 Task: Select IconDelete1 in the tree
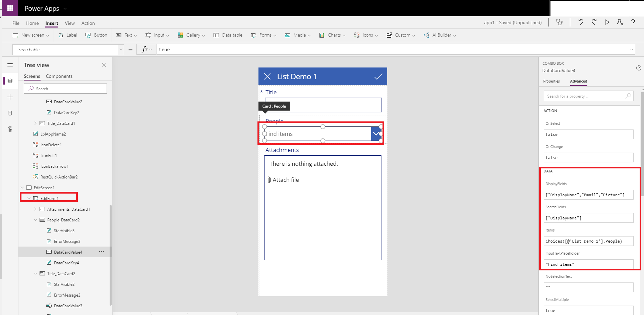click(x=51, y=145)
